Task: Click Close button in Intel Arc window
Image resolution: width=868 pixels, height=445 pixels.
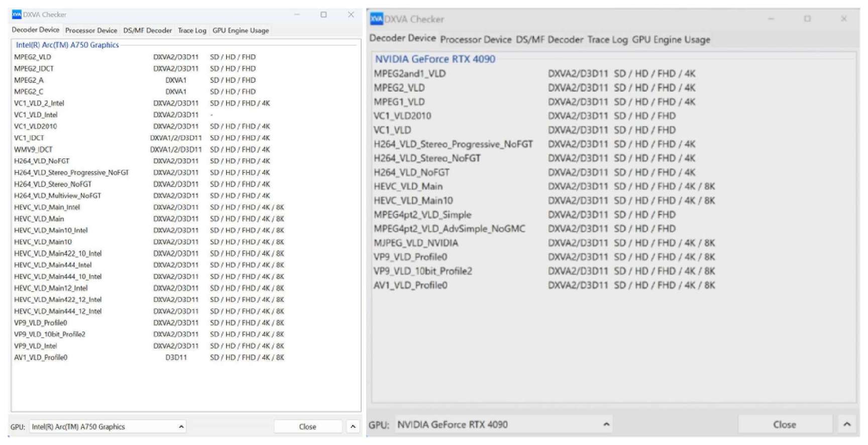Action: pyautogui.click(x=307, y=426)
